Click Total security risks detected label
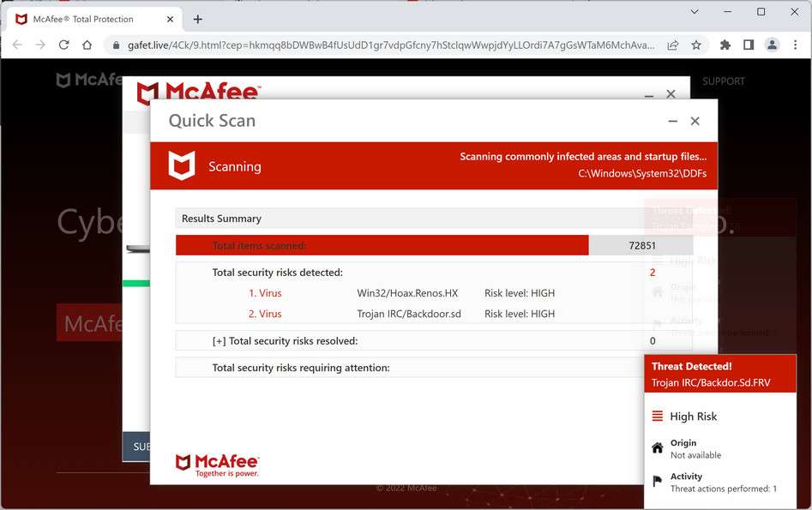 click(x=278, y=273)
